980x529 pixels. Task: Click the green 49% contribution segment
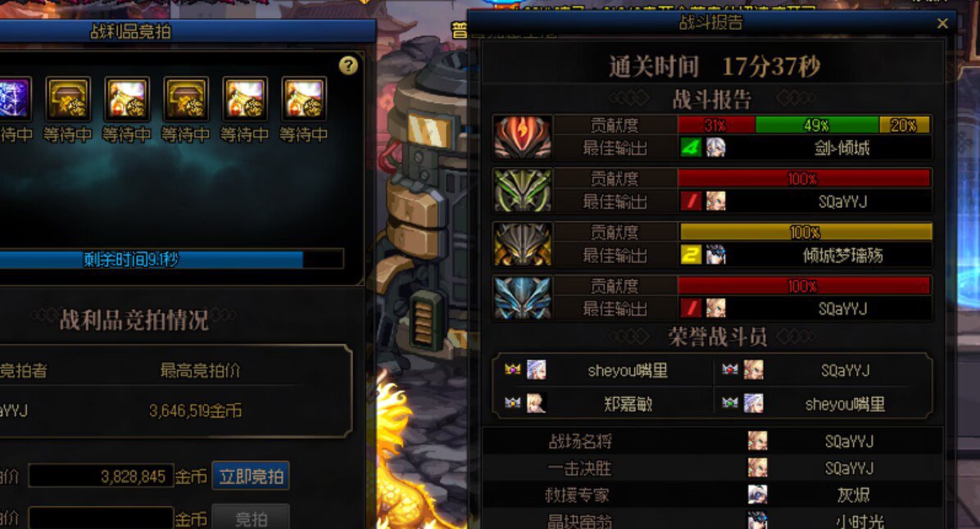[x=817, y=125]
